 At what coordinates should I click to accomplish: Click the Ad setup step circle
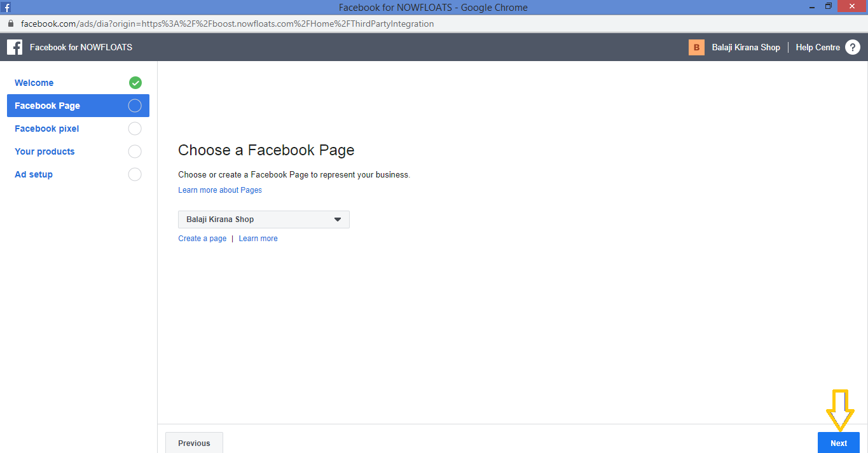coord(135,174)
